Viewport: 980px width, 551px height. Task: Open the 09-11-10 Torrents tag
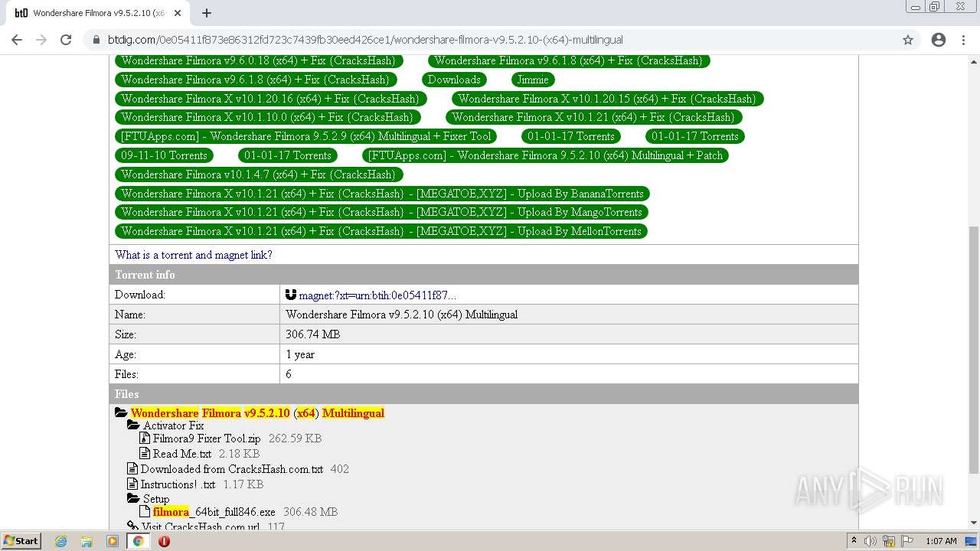coord(165,155)
